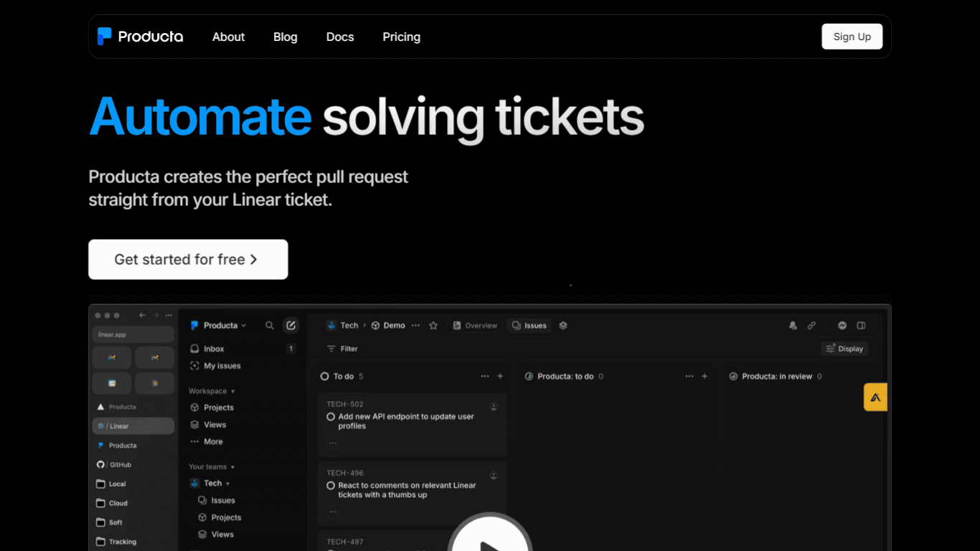This screenshot has width=980, height=551.
Task: Click Get started for free
Action: pos(188,260)
